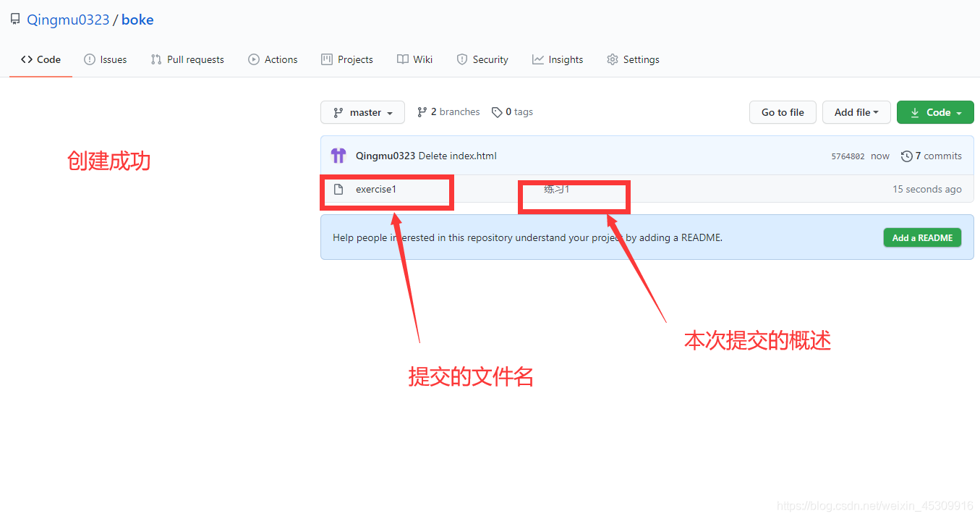
Task: Expand the master branch dropdown
Action: click(x=362, y=112)
